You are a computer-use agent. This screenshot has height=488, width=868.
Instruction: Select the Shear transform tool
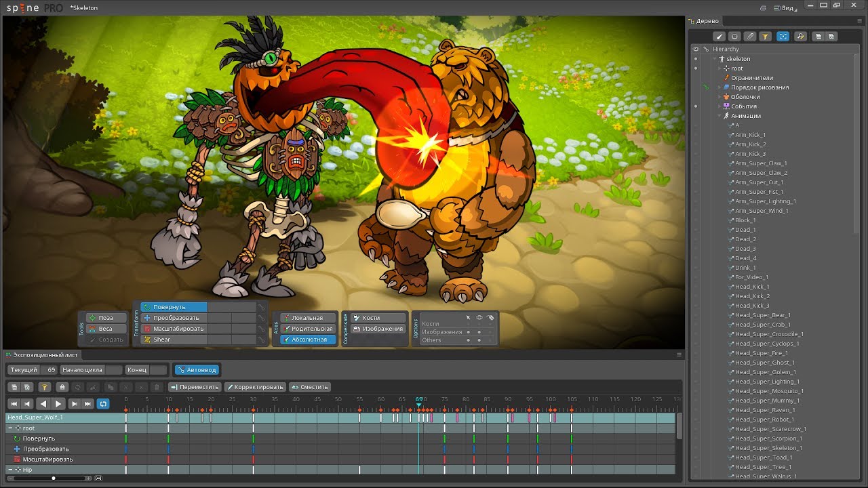point(174,340)
